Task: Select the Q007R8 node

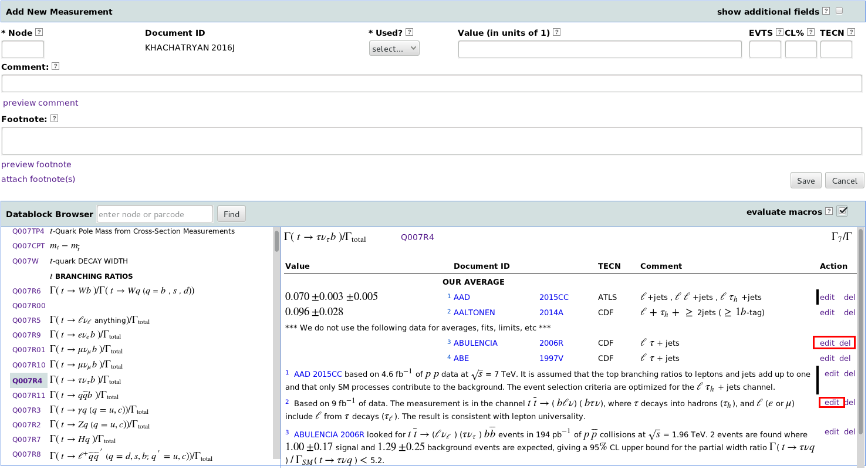Action: (26, 454)
